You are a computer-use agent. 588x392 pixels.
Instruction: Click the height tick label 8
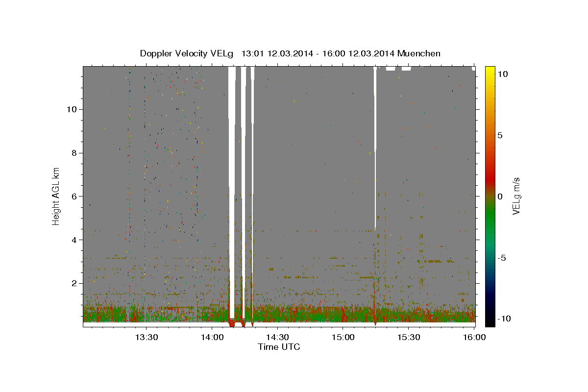click(x=74, y=153)
